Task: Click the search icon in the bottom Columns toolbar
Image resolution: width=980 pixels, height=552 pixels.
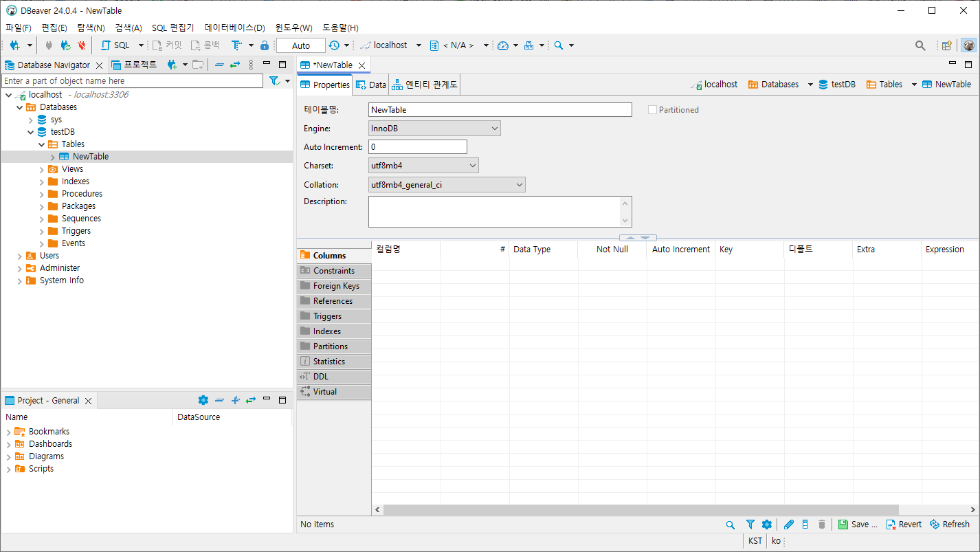Action: 731,525
